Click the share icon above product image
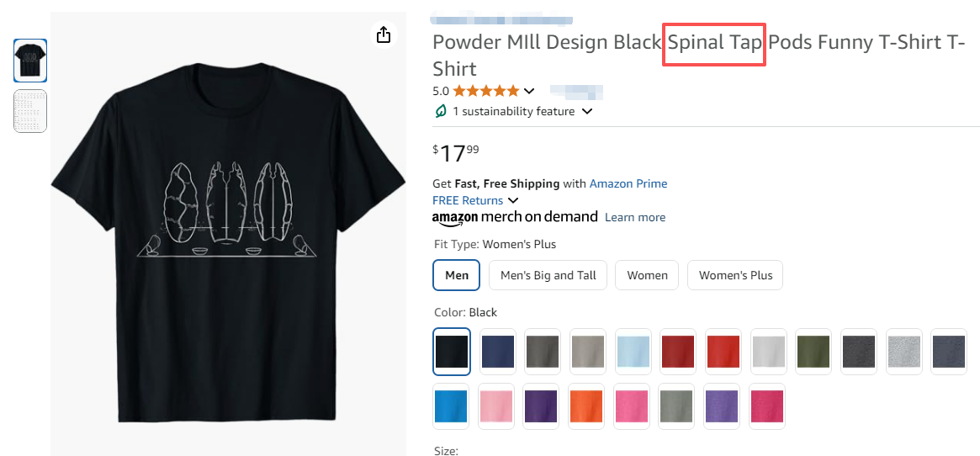The image size is (980, 456). [x=384, y=34]
